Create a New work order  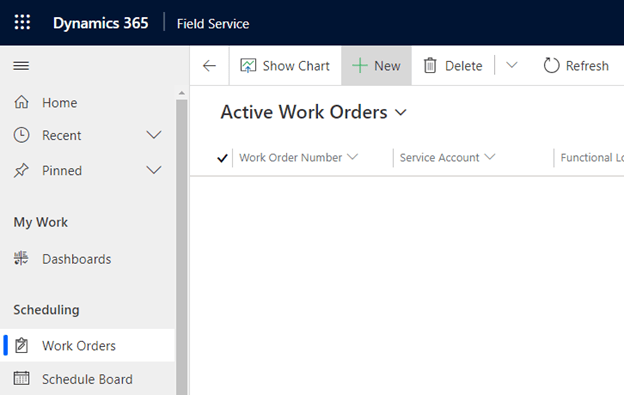point(376,66)
